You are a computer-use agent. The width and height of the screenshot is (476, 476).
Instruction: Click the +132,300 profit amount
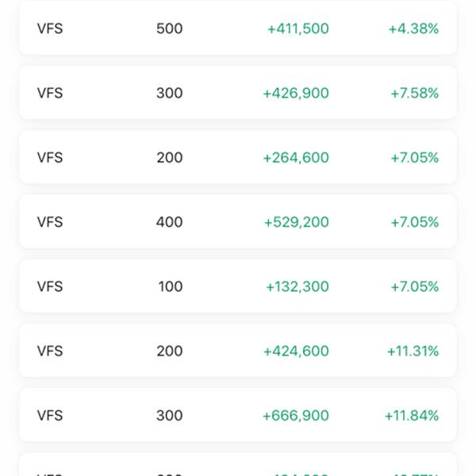(297, 286)
